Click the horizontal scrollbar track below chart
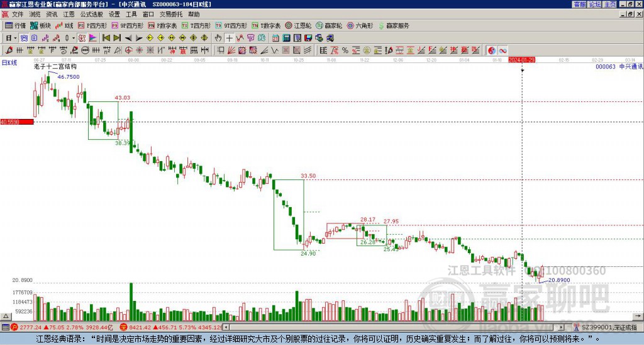644x345 pixels. pos(394,327)
